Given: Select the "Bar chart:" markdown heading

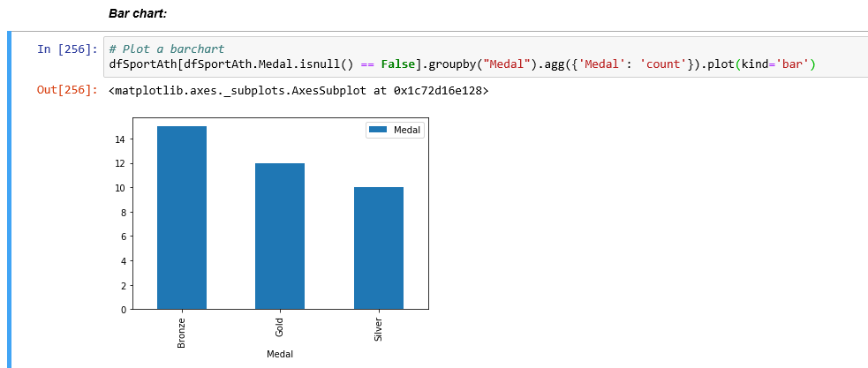Looking at the screenshot, I should (138, 14).
